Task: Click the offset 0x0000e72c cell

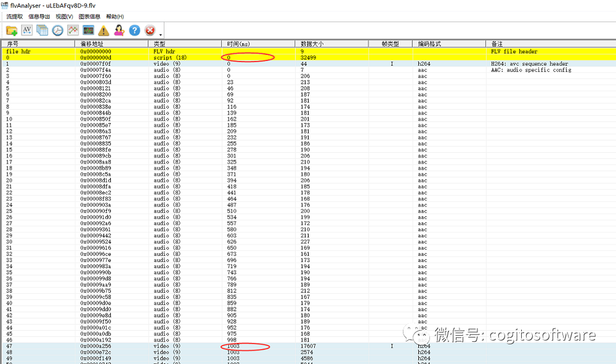Action: 95,352
